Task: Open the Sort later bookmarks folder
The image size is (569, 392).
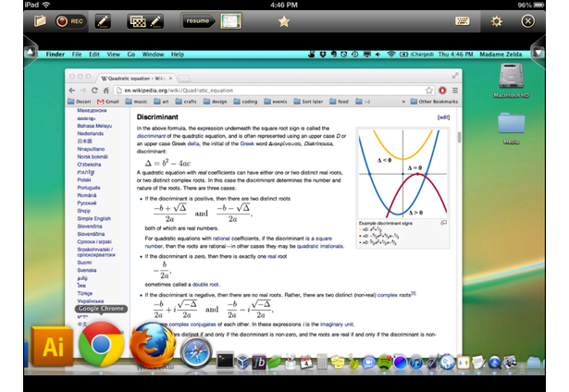Action: click(308, 102)
